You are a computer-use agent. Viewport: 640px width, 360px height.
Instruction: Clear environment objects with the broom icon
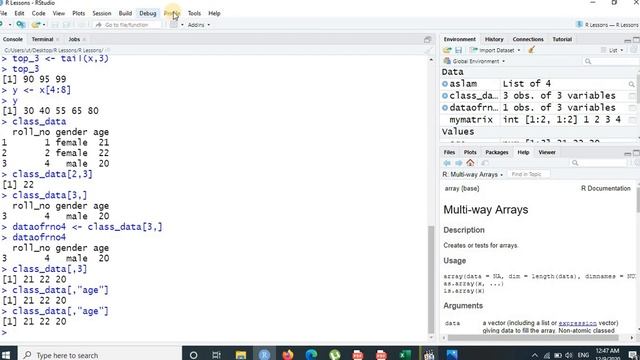click(x=531, y=50)
